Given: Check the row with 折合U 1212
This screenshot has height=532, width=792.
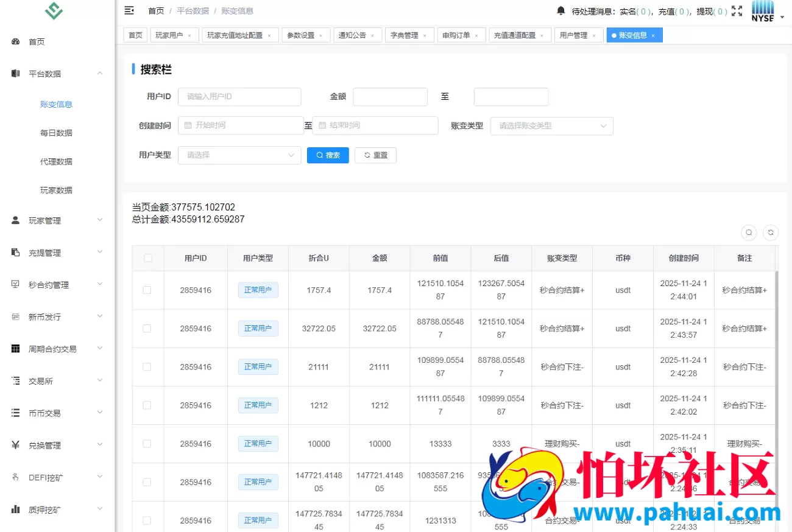Looking at the screenshot, I should click(147, 405).
